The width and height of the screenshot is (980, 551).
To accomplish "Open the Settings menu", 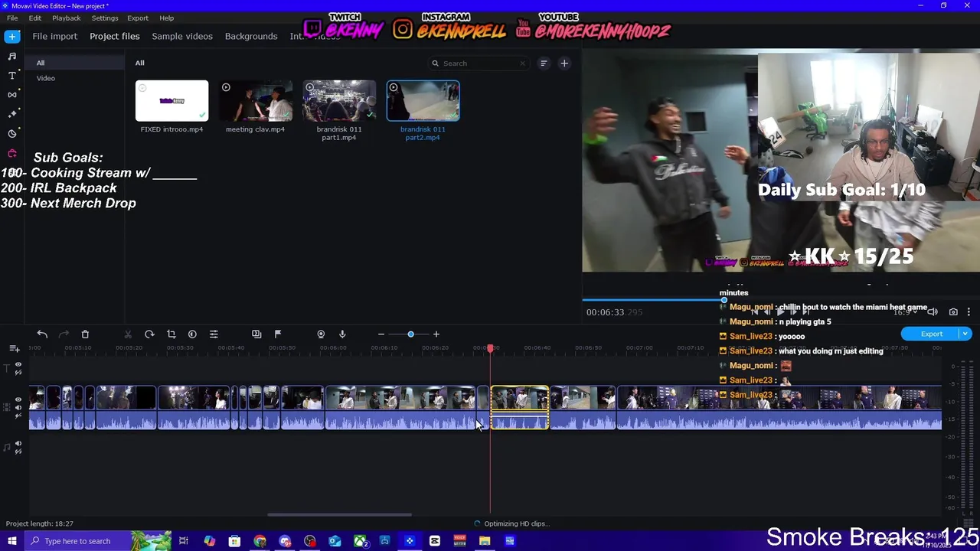I will point(105,18).
